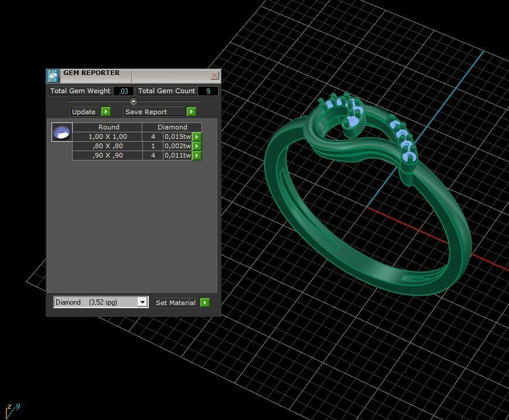
Task: Click the Save Report button
Action: 155,112
